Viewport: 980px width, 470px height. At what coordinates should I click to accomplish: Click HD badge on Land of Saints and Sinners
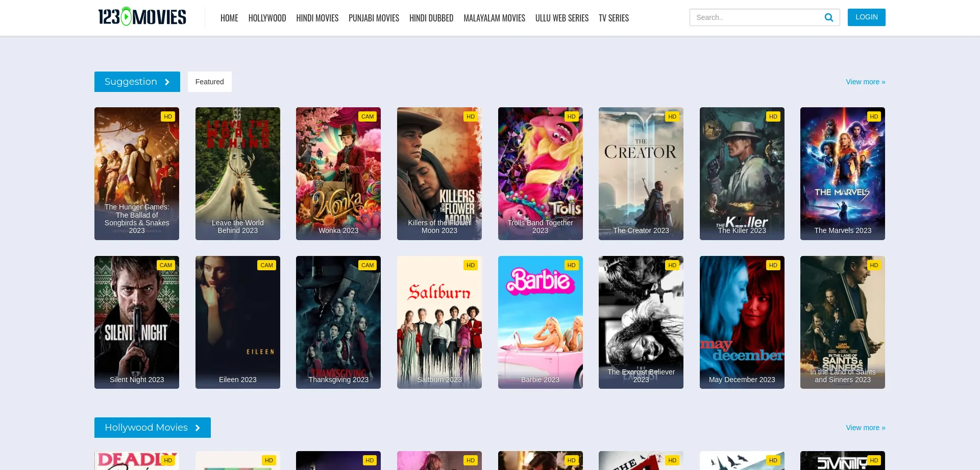(x=874, y=265)
